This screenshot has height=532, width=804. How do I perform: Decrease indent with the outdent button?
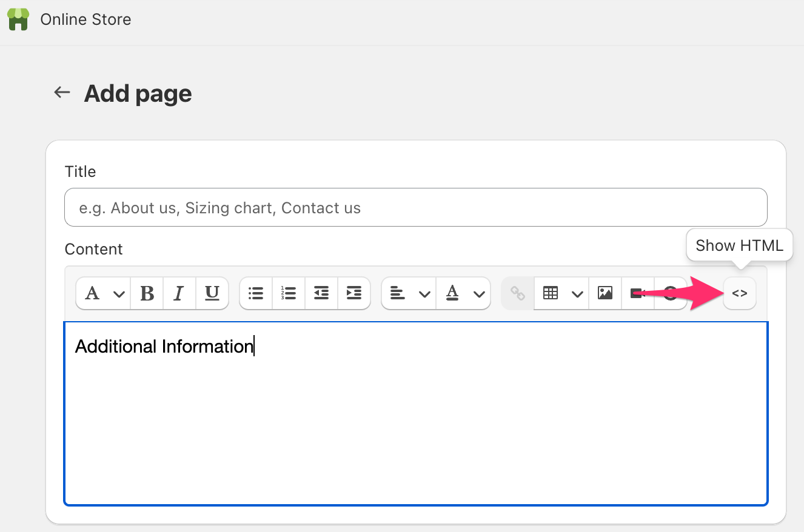point(321,293)
